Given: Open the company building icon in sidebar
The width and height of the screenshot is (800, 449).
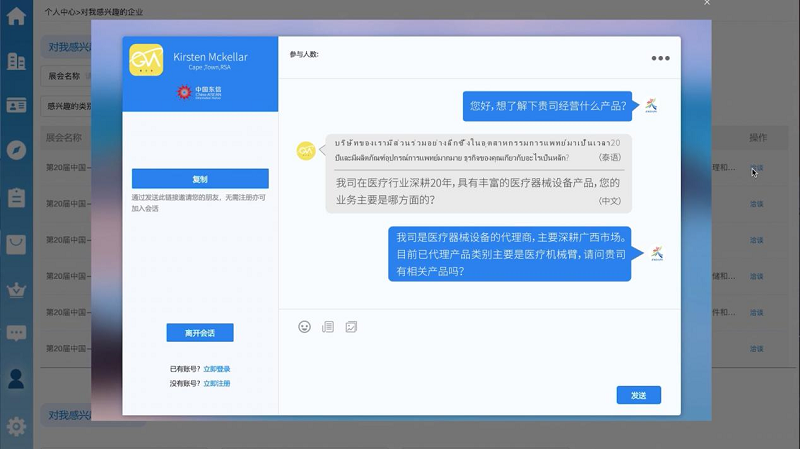Looking at the screenshot, I should click(16, 62).
